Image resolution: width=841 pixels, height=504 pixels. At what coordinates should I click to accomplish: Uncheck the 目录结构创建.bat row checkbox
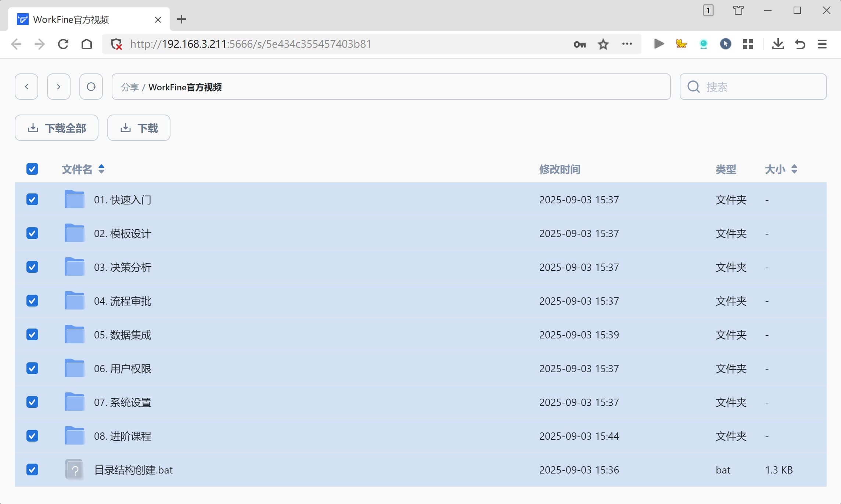pos(32,469)
